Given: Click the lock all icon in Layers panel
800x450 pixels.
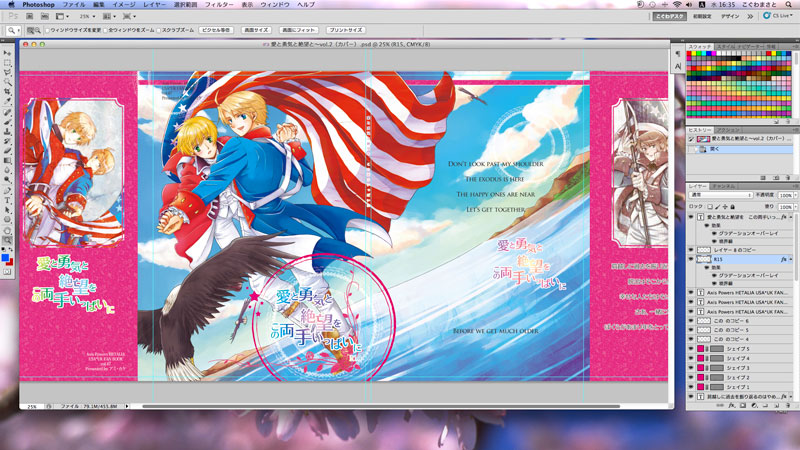Looking at the screenshot, I should [x=733, y=207].
